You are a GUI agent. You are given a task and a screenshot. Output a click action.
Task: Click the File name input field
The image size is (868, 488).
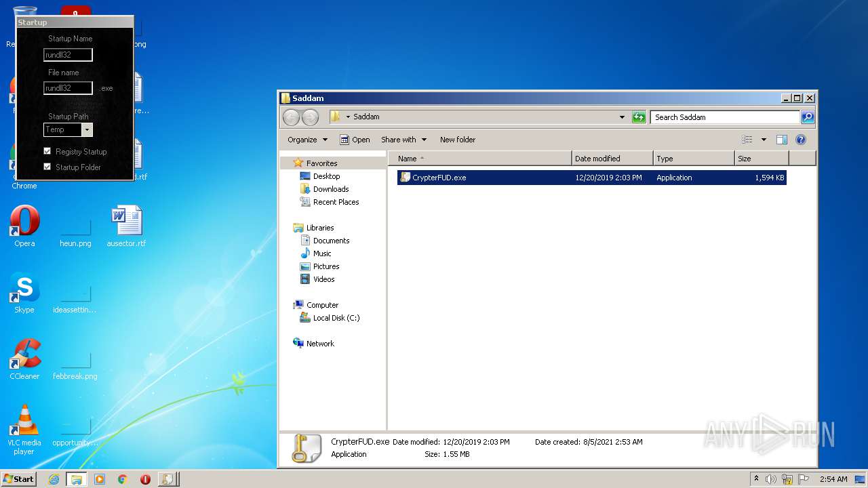point(68,88)
